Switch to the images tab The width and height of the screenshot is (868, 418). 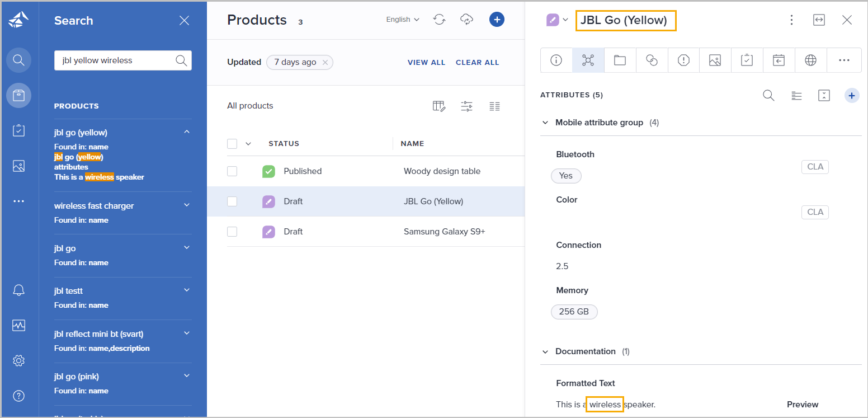(715, 60)
